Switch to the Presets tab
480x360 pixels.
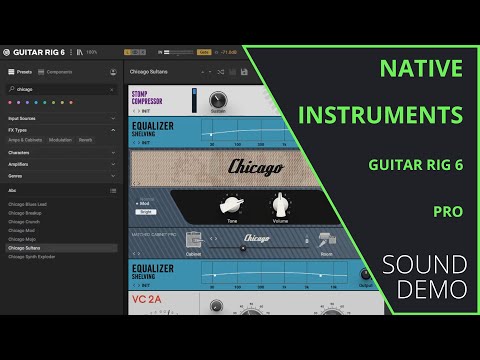(20, 72)
